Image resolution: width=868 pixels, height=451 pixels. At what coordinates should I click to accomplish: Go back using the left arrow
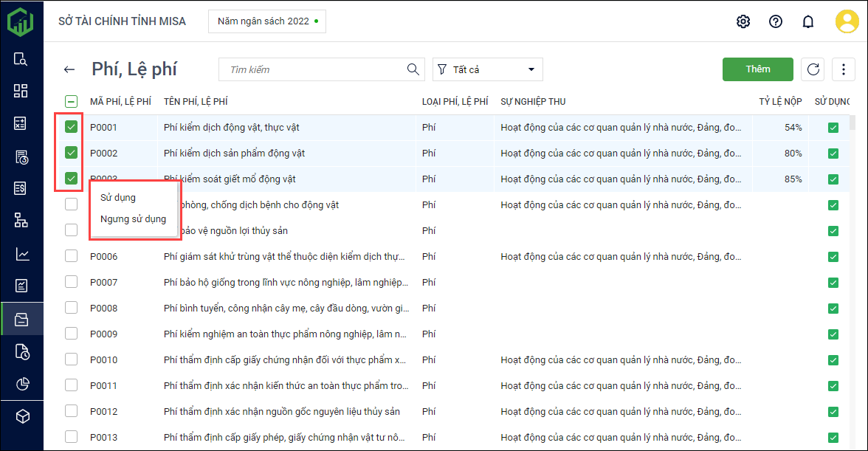click(69, 69)
